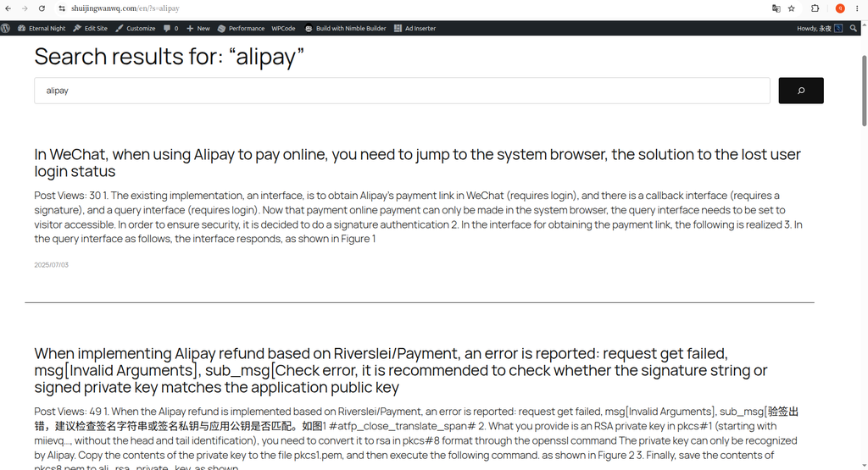Open the WordPress logo menu
The image size is (868, 470).
coord(6,28)
